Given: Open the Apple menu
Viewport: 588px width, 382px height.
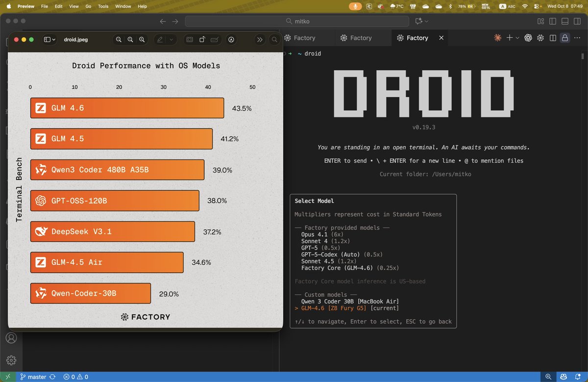Looking at the screenshot, I should click(8, 6).
